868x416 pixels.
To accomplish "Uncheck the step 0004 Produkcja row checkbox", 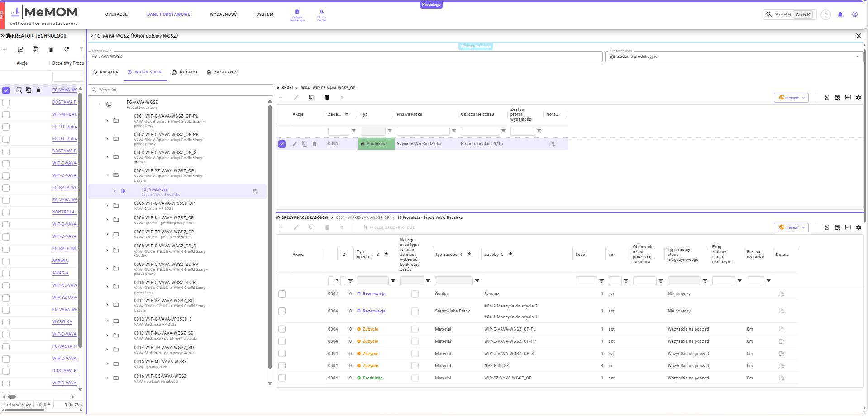I will pos(282,144).
